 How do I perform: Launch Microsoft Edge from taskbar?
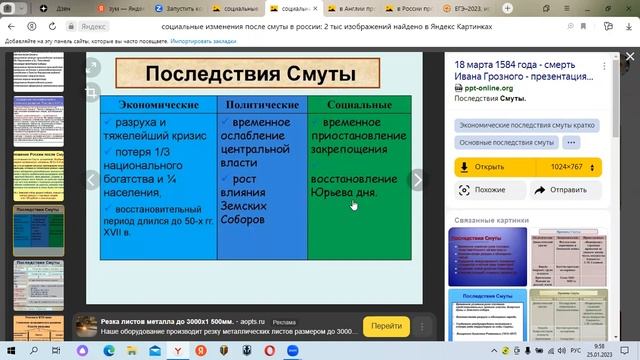pyautogui.click(x=109, y=351)
